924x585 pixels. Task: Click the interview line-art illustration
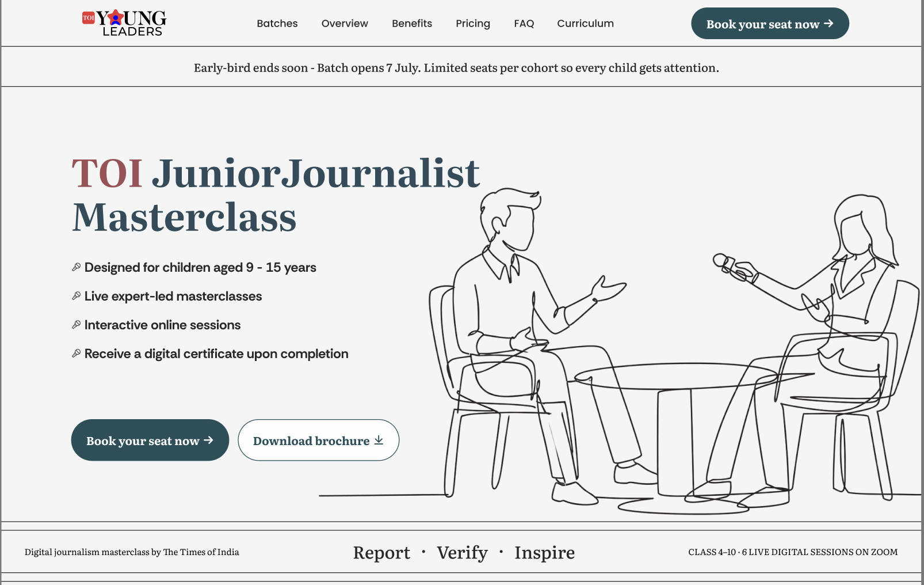[621, 351]
